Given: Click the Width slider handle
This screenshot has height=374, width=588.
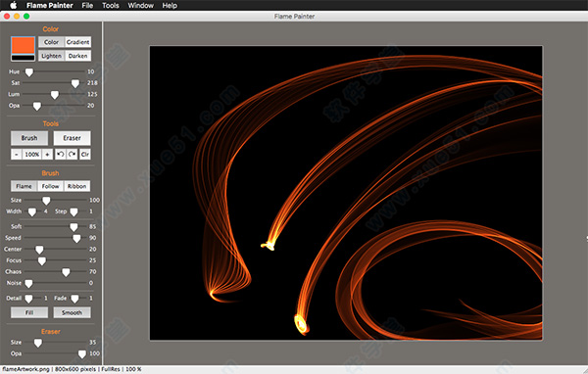Looking at the screenshot, I should [32, 211].
